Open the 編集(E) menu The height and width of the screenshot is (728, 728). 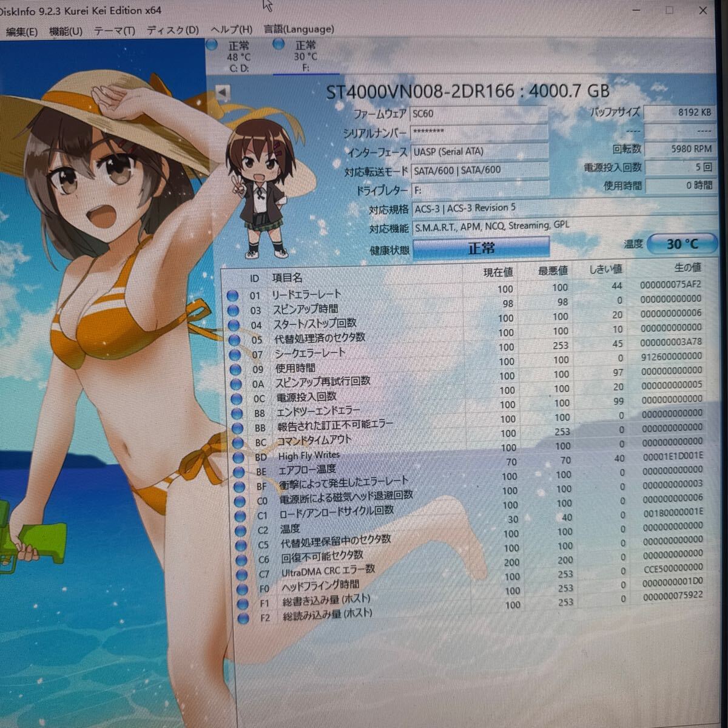[x=19, y=29]
